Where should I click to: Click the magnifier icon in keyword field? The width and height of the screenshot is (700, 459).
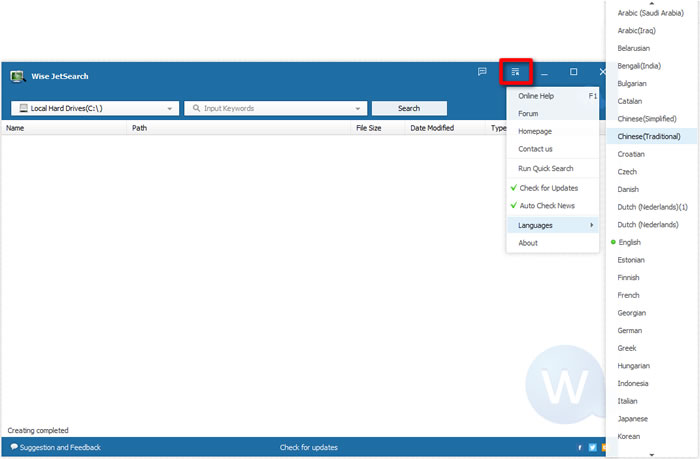click(196, 108)
